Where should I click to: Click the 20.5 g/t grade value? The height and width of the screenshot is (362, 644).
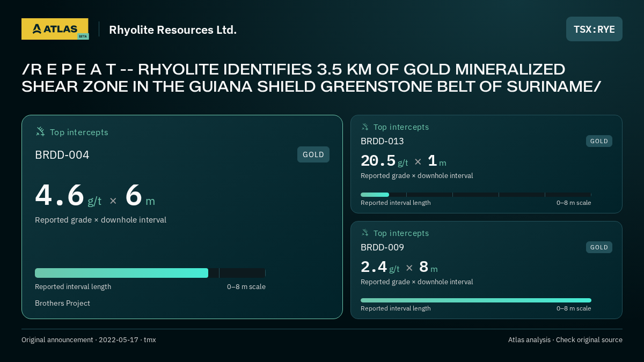384,161
